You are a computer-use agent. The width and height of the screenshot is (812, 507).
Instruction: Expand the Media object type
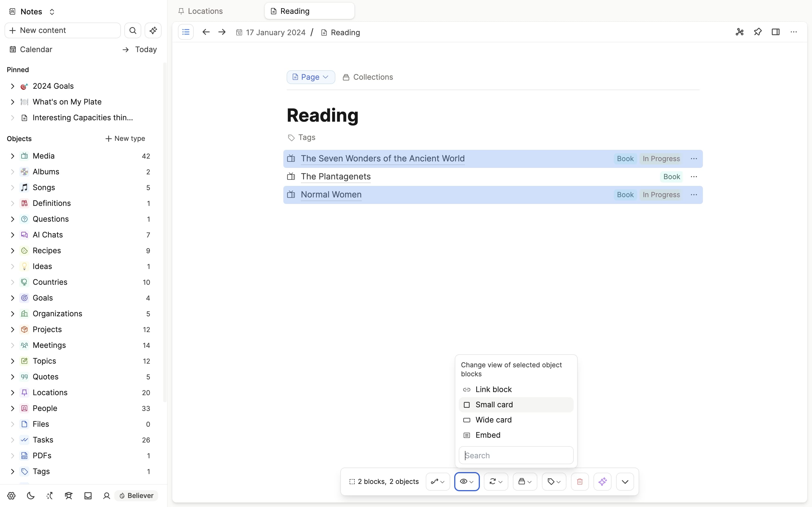(12, 156)
